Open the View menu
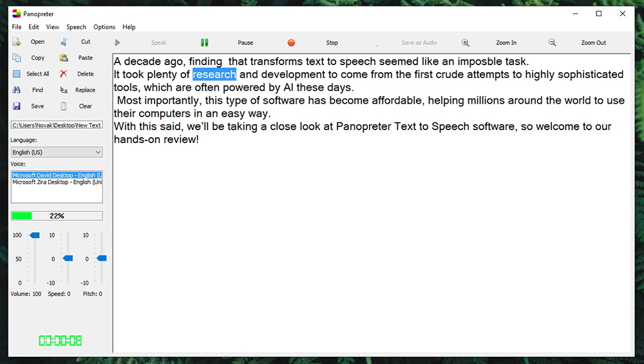644x364 pixels. (53, 27)
